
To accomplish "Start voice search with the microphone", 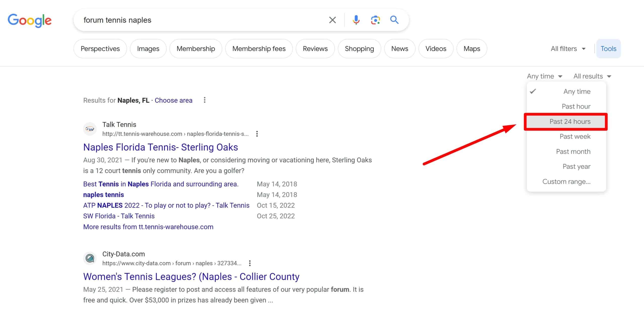I will tap(356, 20).
